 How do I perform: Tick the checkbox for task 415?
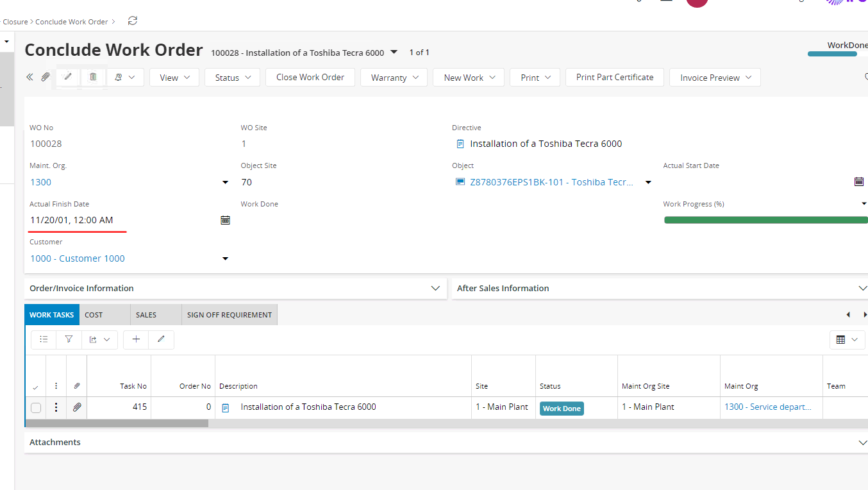tap(36, 408)
